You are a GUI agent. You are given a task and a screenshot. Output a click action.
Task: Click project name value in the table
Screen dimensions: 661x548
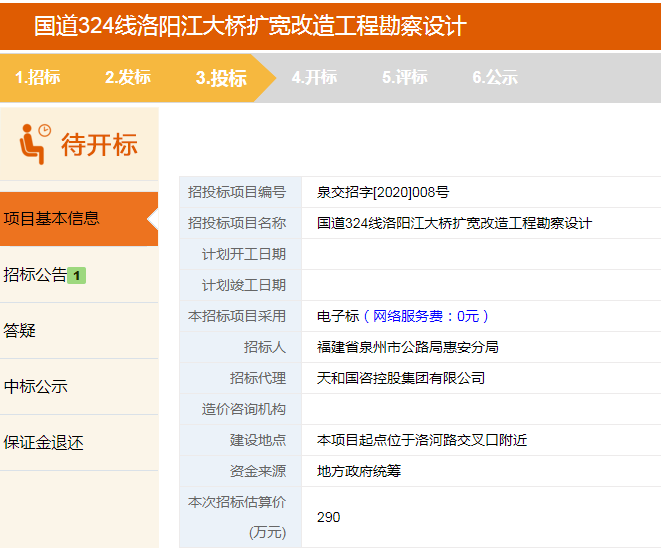454,223
